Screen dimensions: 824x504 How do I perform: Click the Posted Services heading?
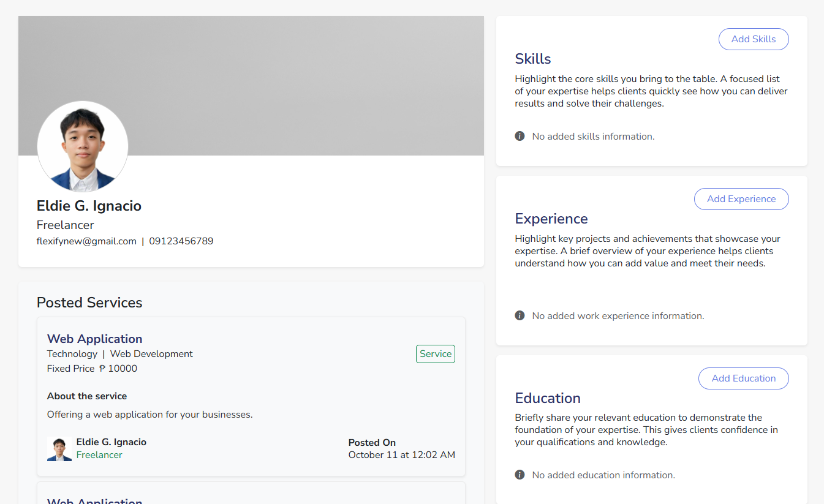click(x=89, y=303)
